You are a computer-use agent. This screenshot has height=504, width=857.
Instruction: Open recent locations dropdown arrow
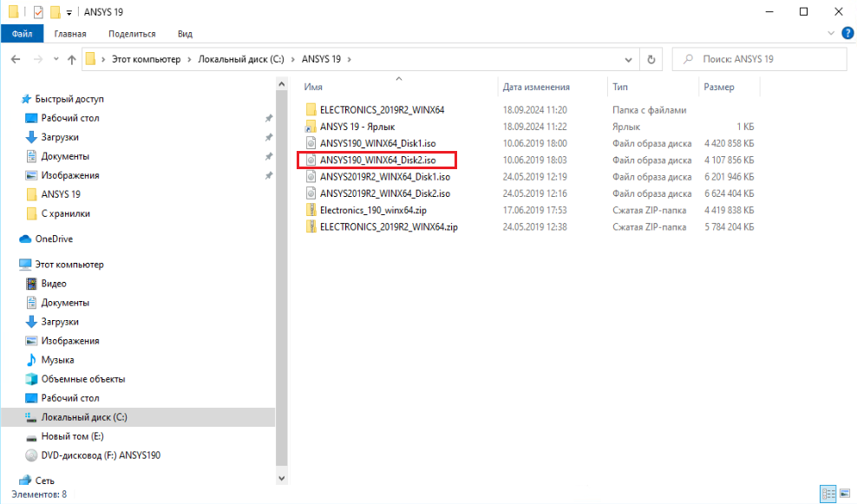[56, 59]
